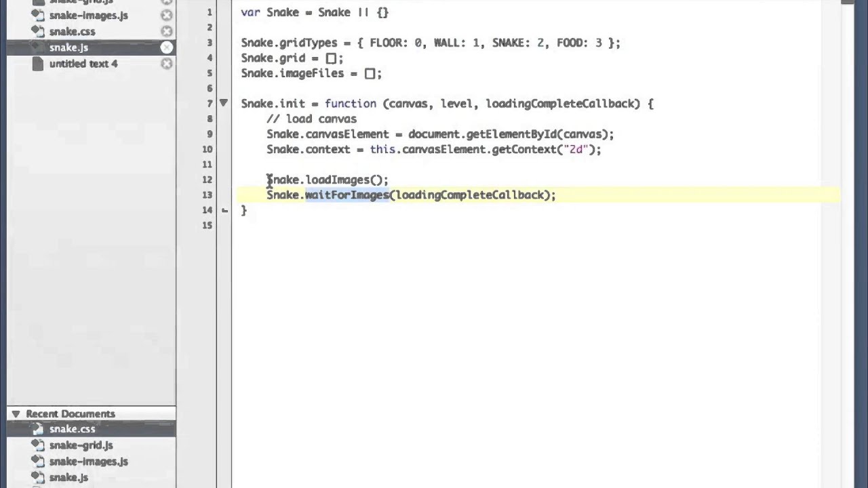The image size is (868, 488).
Task: Click line number 7 in the gutter
Action: (x=210, y=104)
